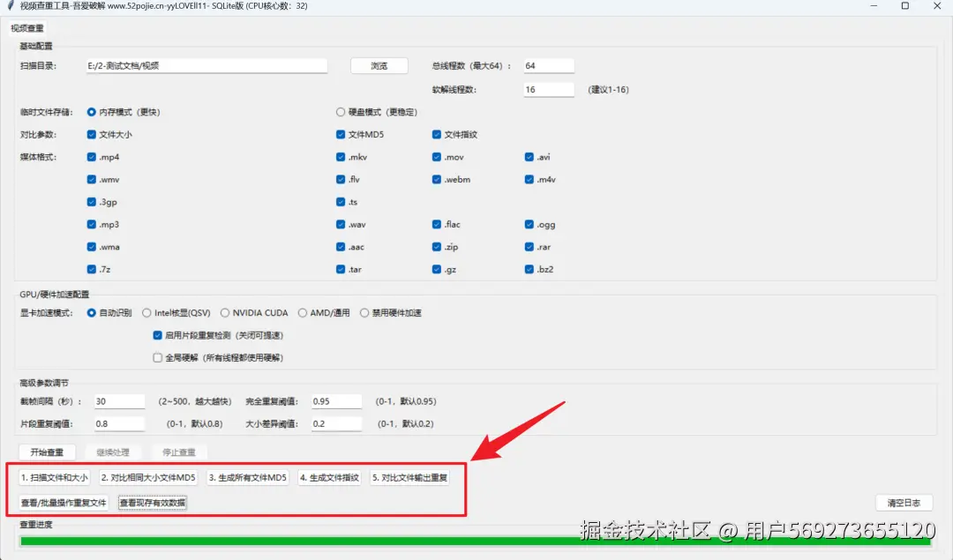Screen dimensions: 953x560
Task: Uncheck the .7z format checkbox
Action: [x=91, y=269]
